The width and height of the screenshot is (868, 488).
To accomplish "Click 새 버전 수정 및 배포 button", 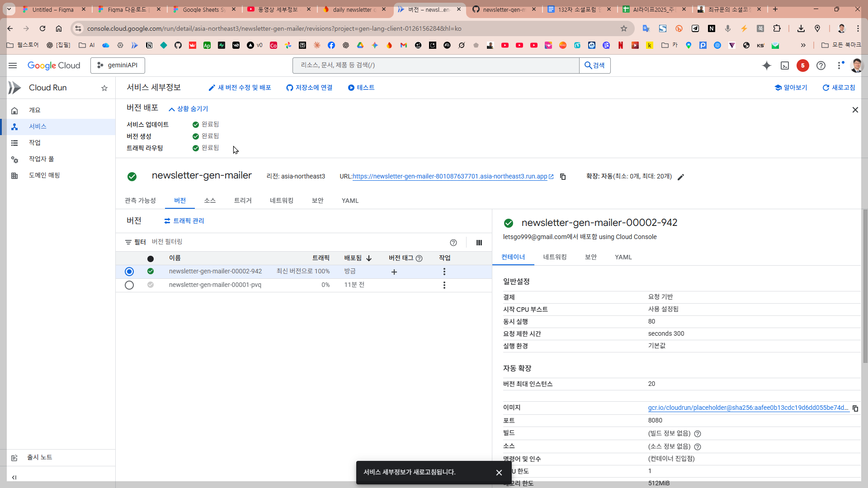I will pyautogui.click(x=240, y=88).
